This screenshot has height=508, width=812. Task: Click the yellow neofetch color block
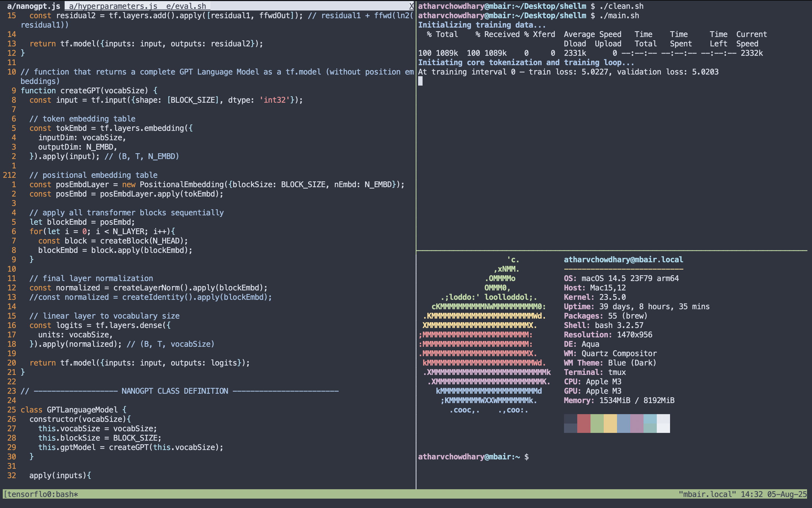(610, 423)
